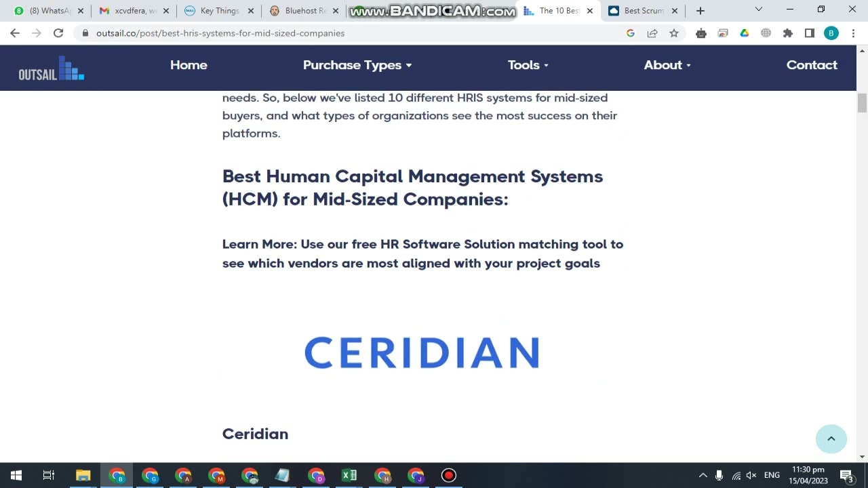Screen dimensions: 868x488
Task: Close the Best Scrum tab
Action: pos(675,11)
